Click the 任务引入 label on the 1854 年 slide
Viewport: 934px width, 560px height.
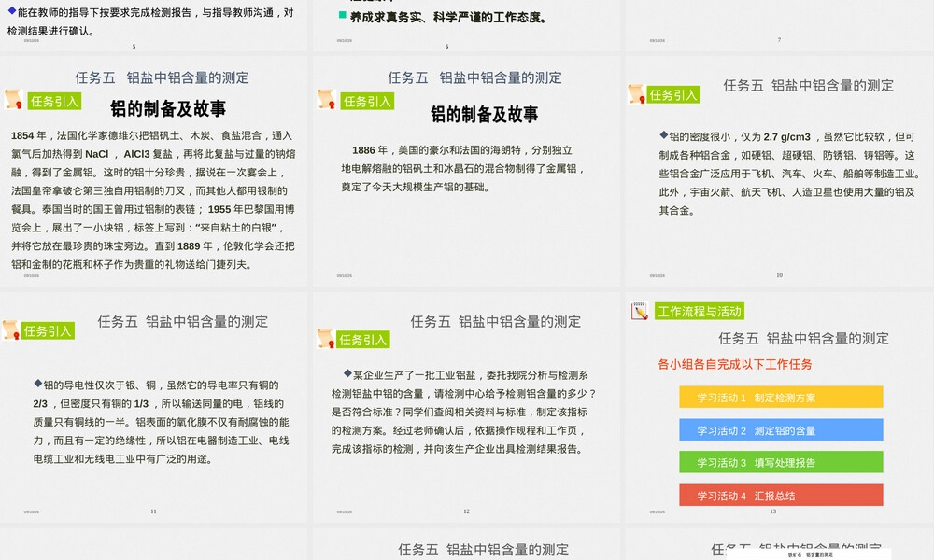pos(54,101)
